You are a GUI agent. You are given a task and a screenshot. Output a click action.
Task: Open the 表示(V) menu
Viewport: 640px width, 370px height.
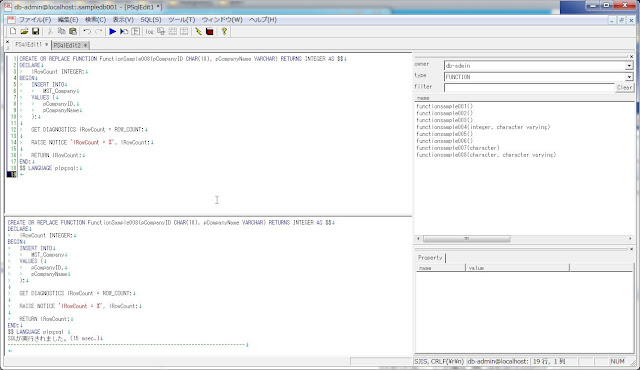click(123, 20)
